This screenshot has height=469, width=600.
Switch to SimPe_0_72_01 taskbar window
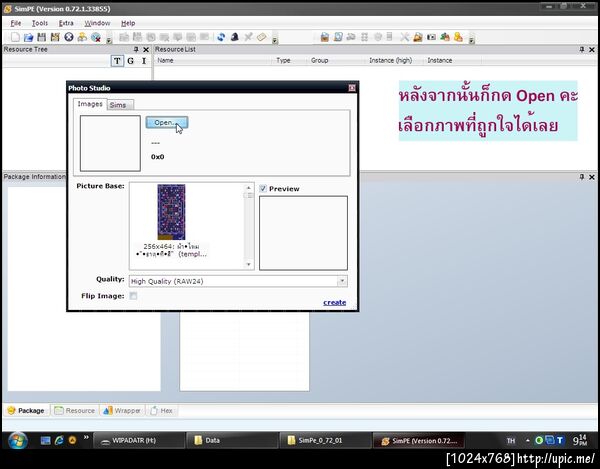click(x=325, y=440)
